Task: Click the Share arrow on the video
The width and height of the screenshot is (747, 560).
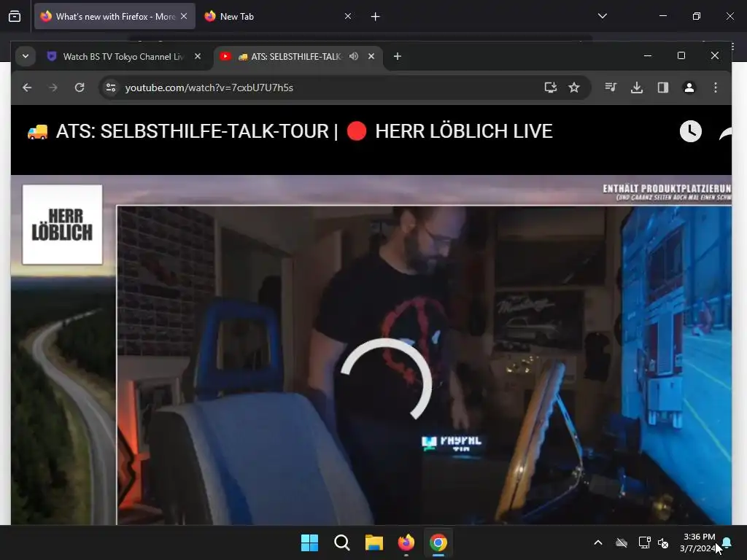Action: coord(726,133)
